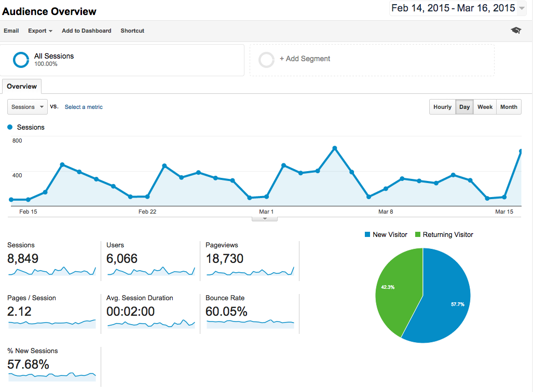
Task: Click the Add Segment circle icon
Action: coord(266,60)
